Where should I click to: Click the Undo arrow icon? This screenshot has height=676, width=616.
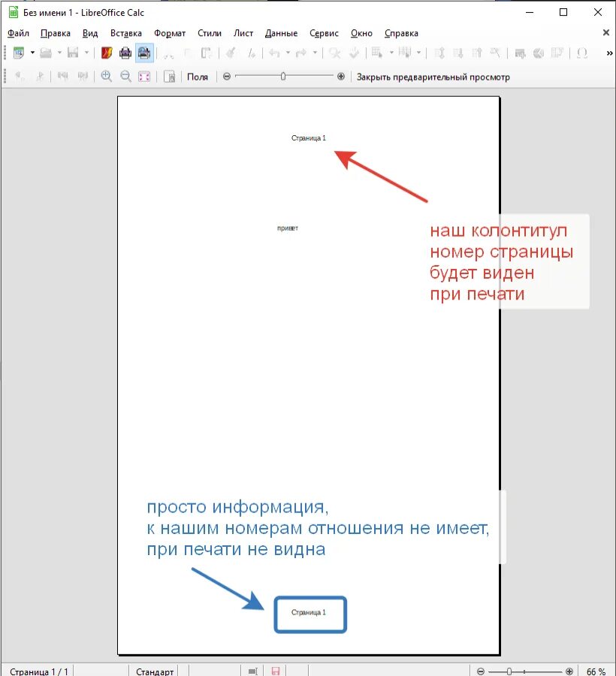point(274,53)
